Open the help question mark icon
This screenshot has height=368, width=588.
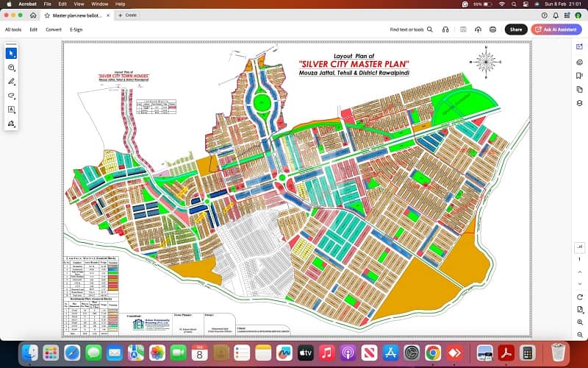click(x=545, y=15)
